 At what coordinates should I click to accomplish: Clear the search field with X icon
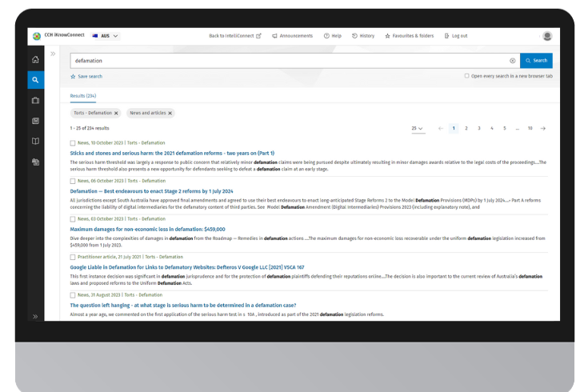point(513,61)
